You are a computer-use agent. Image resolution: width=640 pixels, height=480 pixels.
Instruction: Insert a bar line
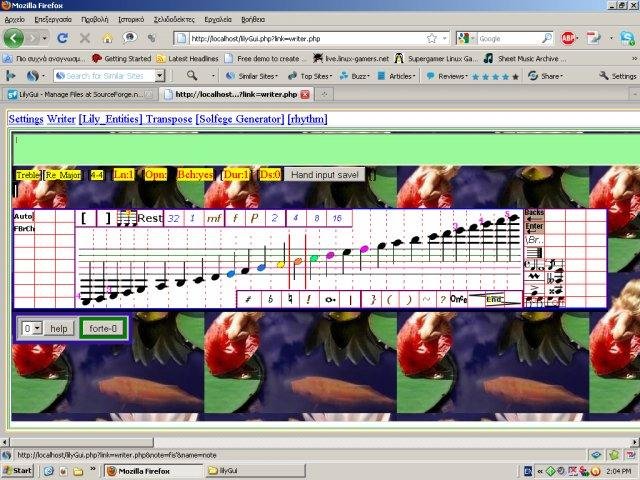351,300
